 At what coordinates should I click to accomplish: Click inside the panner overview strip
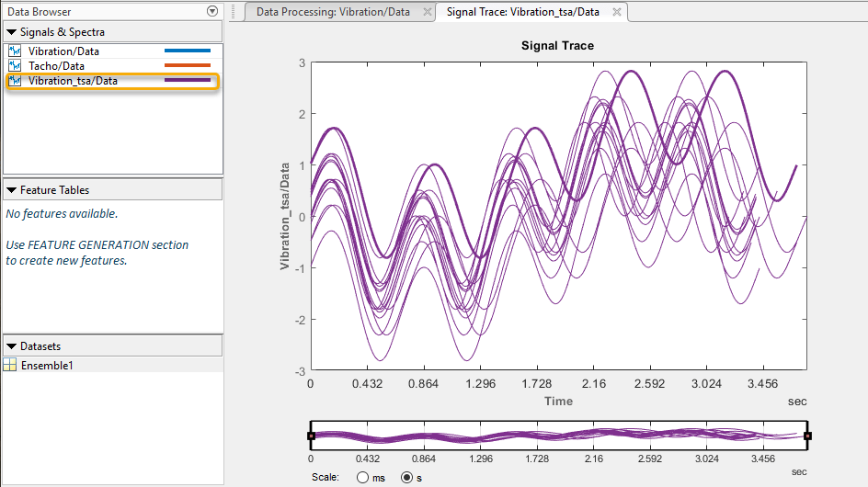pos(559,436)
